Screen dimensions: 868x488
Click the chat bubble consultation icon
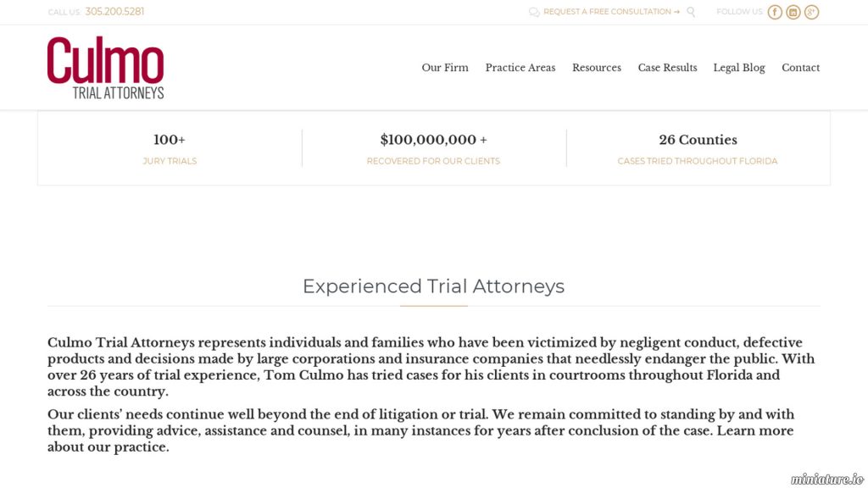tap(534, 12)
